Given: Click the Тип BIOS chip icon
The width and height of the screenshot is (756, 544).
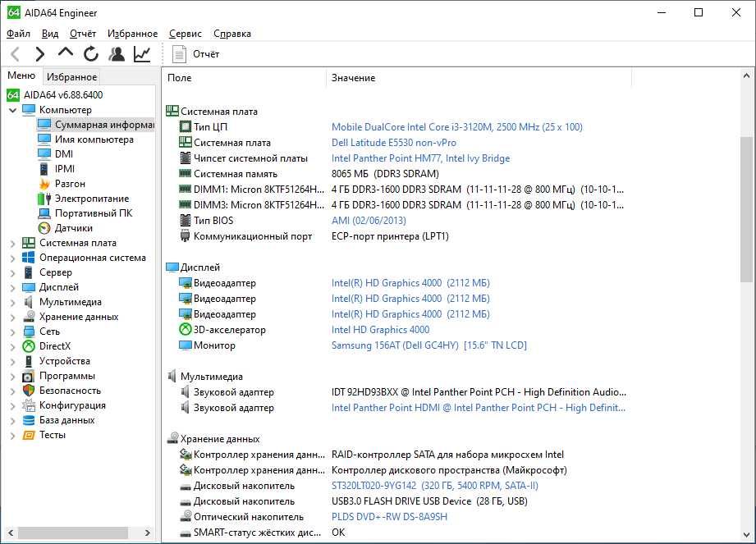Looking at the screenshot, I should 186,220.
